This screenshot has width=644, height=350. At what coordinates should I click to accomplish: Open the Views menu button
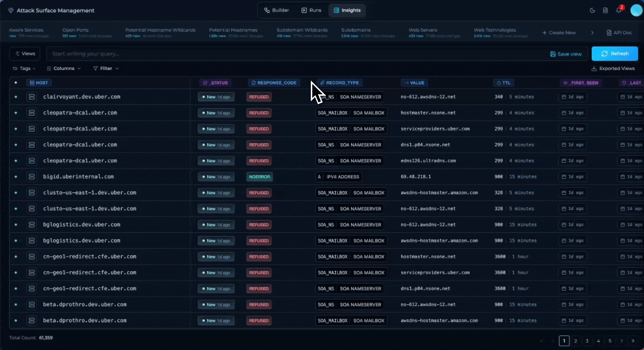[x=25, y=53]
